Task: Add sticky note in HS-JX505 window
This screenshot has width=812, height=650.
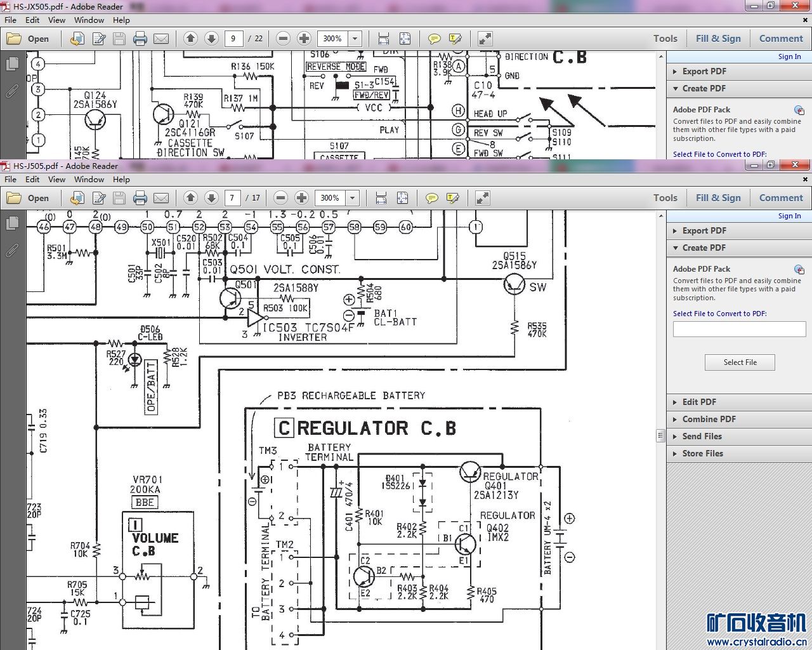Action: (435, 39)
